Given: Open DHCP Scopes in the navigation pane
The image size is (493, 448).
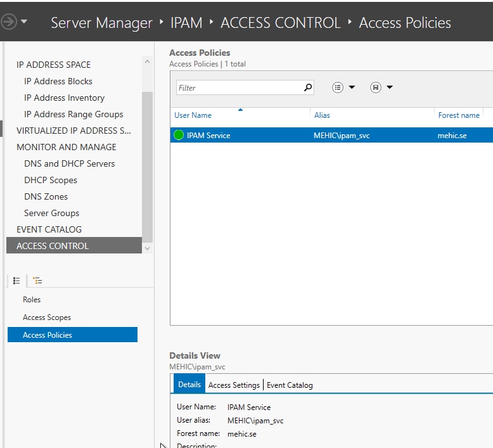Looking at the screenshot, I should (x=51, y=180).
